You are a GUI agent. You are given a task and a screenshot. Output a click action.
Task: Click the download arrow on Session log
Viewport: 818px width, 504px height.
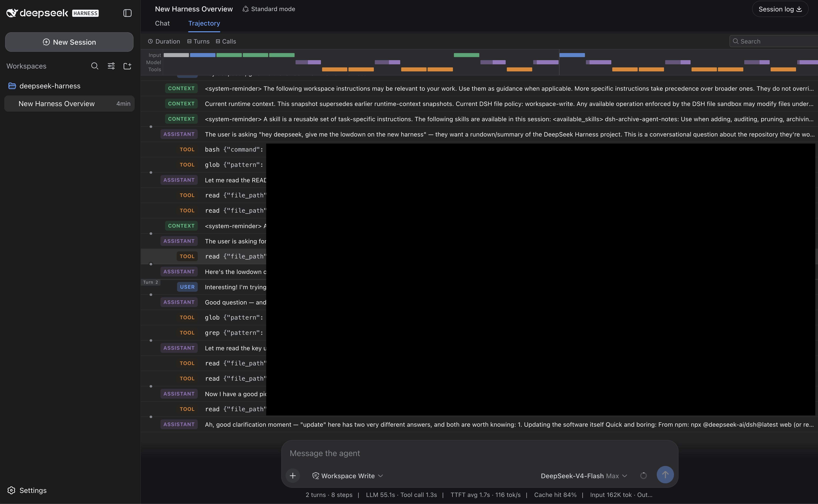point(799,9)
